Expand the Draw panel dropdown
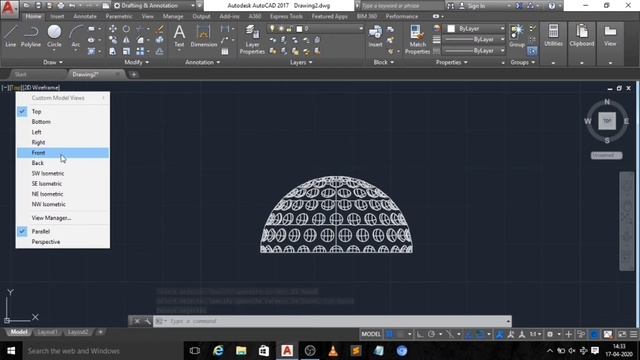 [53, 62]
